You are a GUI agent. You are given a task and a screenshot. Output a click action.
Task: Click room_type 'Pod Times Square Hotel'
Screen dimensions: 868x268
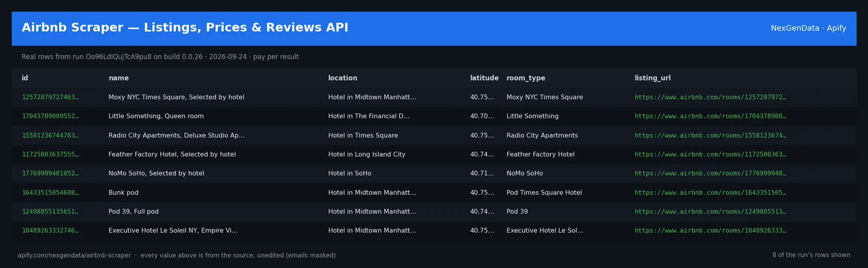(544, 192)
